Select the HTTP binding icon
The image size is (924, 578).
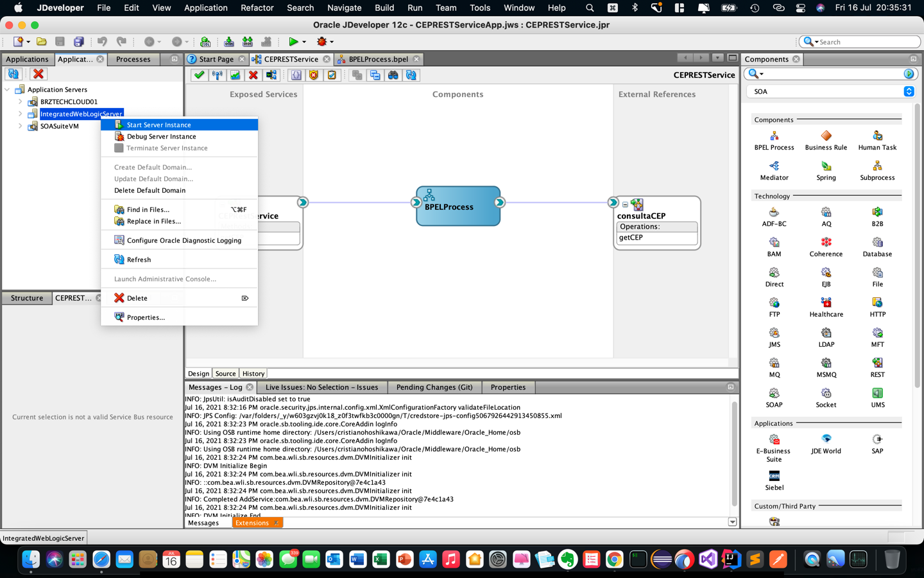(x=877, y=302)
